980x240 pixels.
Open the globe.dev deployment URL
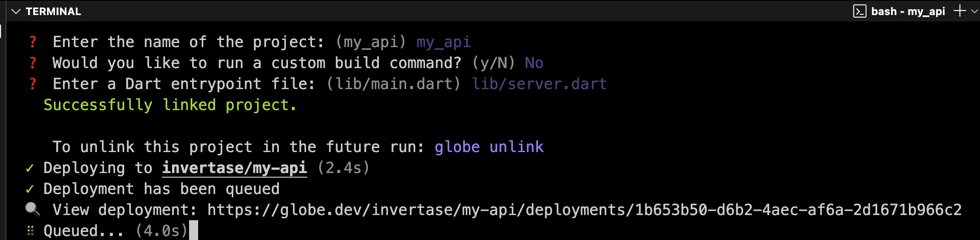pyautogui.click(x=584, y=210)
